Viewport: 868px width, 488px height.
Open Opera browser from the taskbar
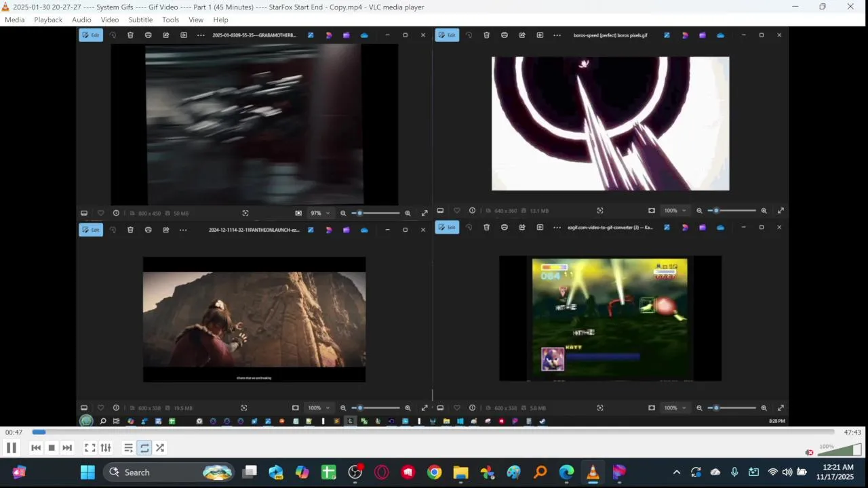tap(381, 472)
